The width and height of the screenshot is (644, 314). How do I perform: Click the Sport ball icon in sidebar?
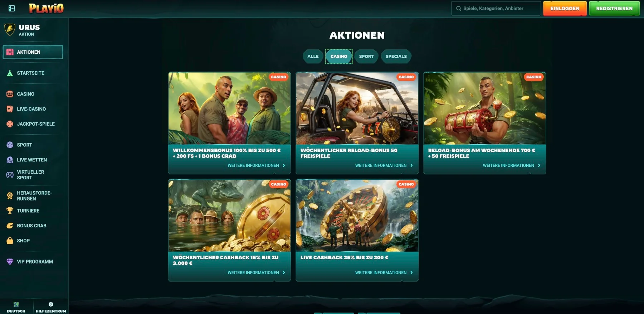pyautogui.click(x=10, y=145)
